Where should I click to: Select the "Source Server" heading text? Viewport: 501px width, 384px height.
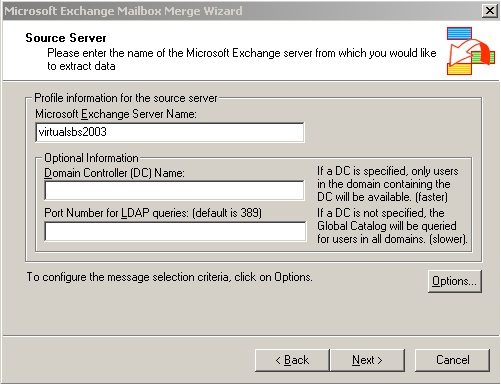(x=66, y=38)
